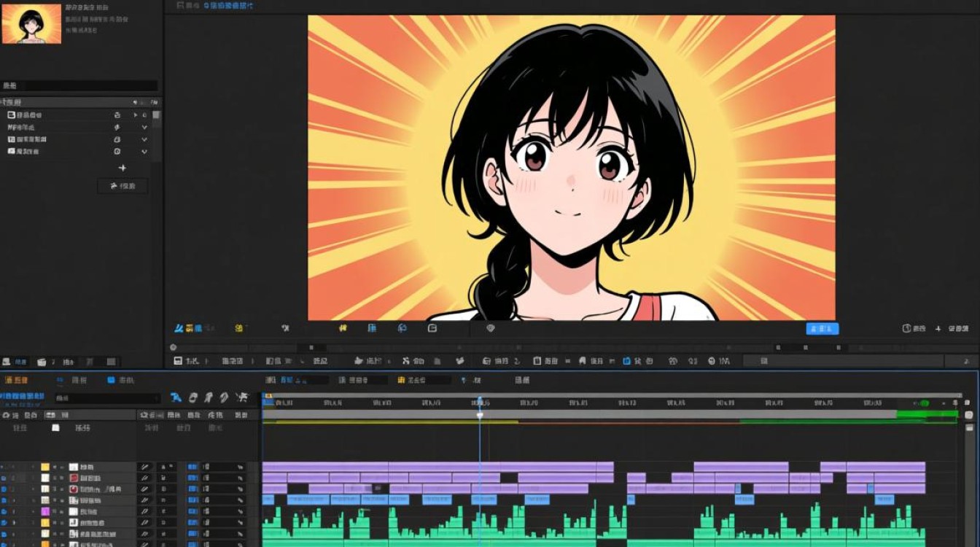Click the sparkle icon ending the timeline tool group
Screen dimensions: 980x547
pyautogui.click(x=242, y=397)
